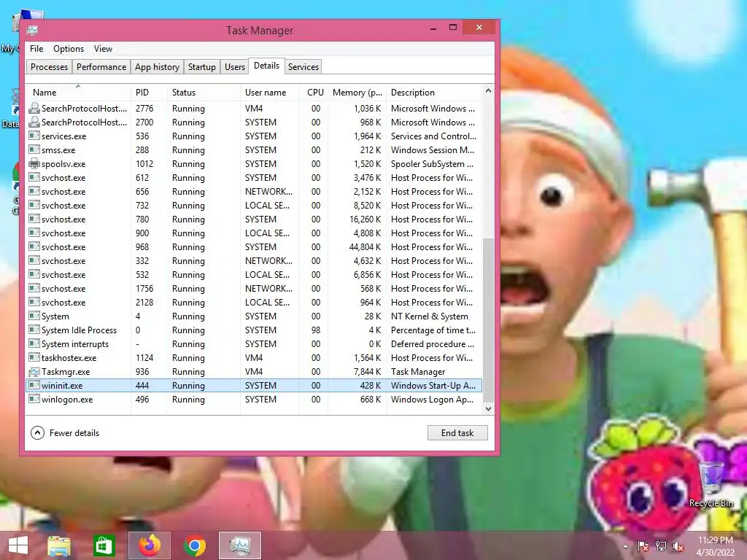Select the System process row name
This screenshot has height=560, width=747.
click(55, 316)
